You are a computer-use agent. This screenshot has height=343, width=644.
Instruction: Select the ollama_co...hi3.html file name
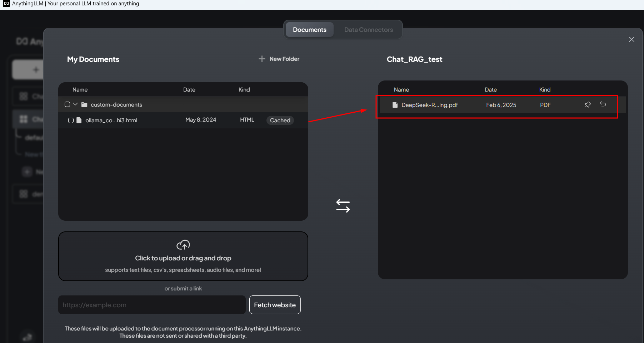coord(111,120)
